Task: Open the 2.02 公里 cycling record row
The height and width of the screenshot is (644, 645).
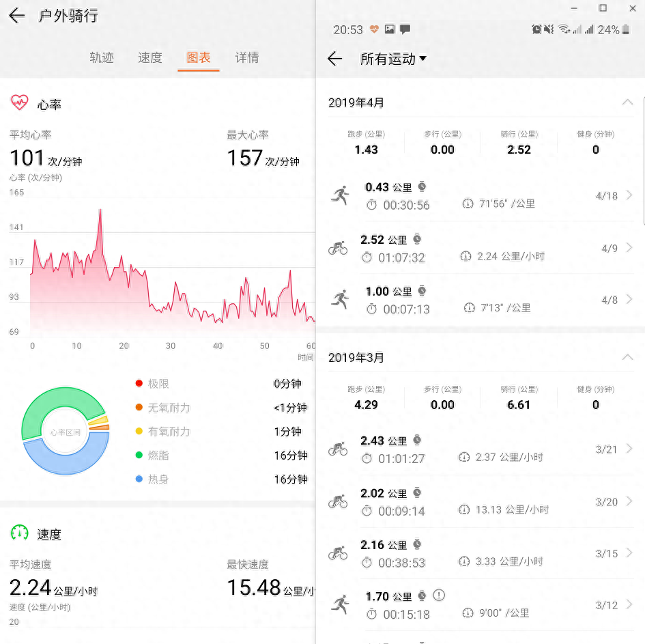Action: click(481, 502)
